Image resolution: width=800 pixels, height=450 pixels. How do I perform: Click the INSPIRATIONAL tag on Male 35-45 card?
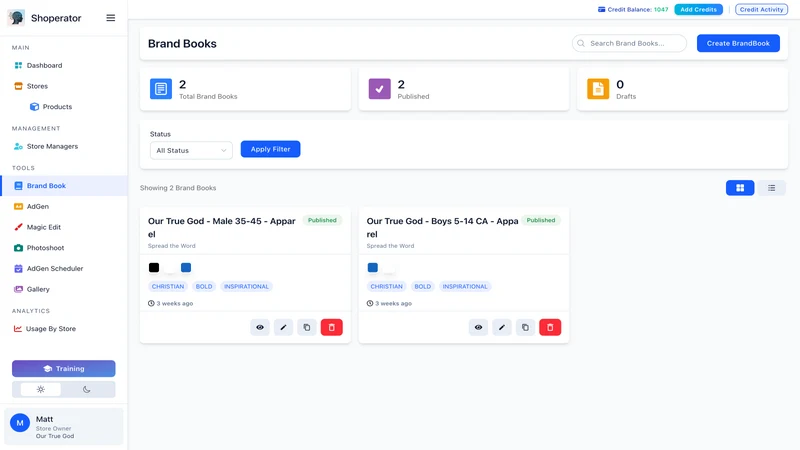(x=246, y=286)
